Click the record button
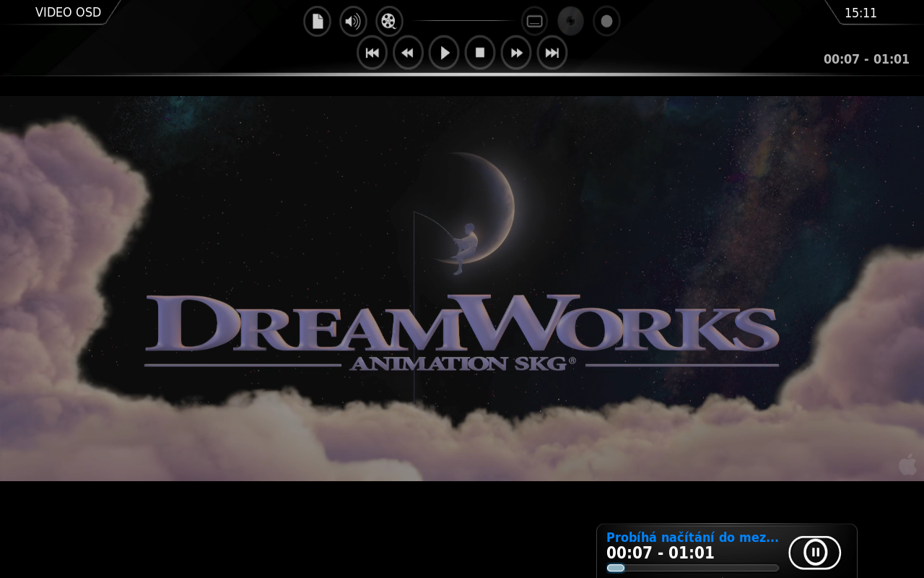Viewport: 924px width, 578px height. click(x=606, y=21)
